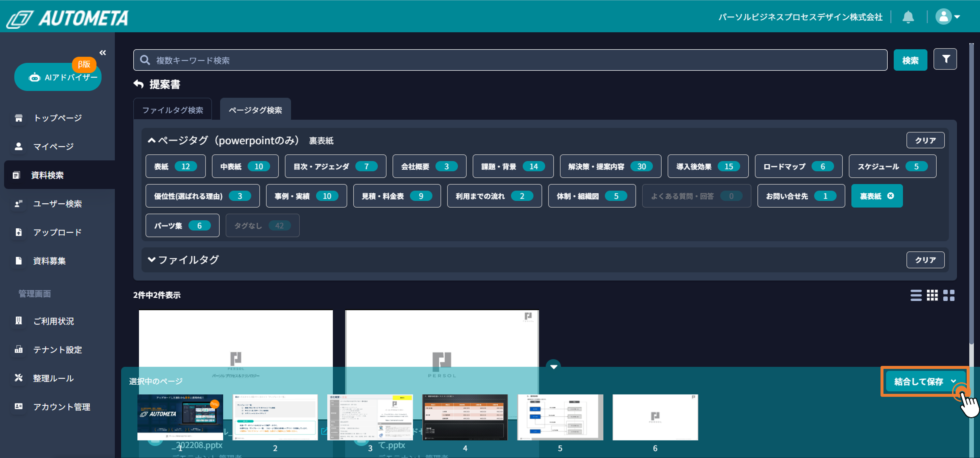Image resolution: width=980 pixels, height=458 pixels.
Task: Open notifications bell icon
Action: [x=908, y=17]
